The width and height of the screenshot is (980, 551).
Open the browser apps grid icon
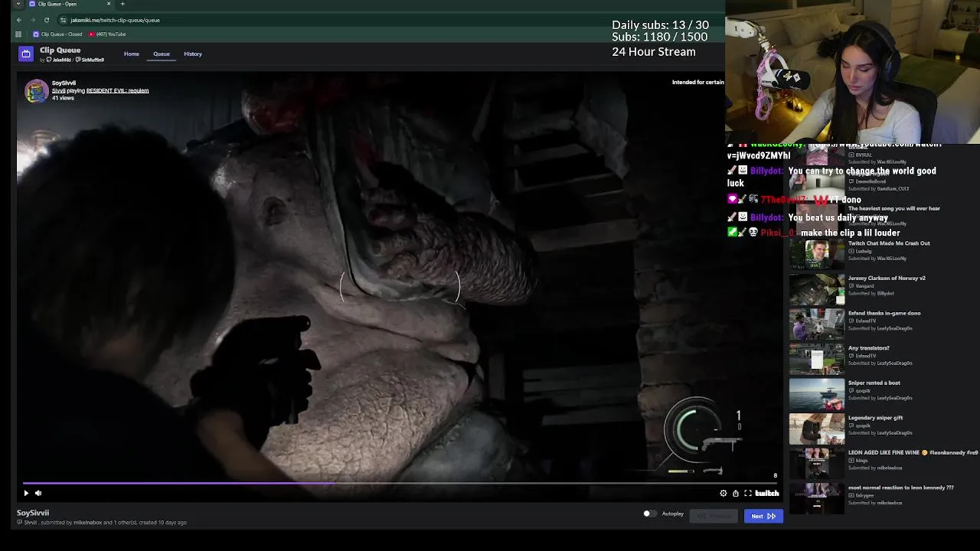coord(18,34)
